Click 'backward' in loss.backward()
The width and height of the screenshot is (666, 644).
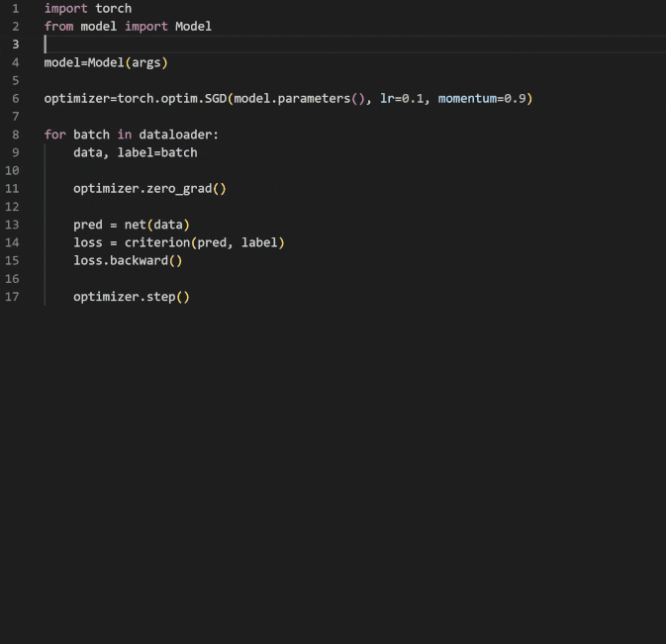coord(139,260)
